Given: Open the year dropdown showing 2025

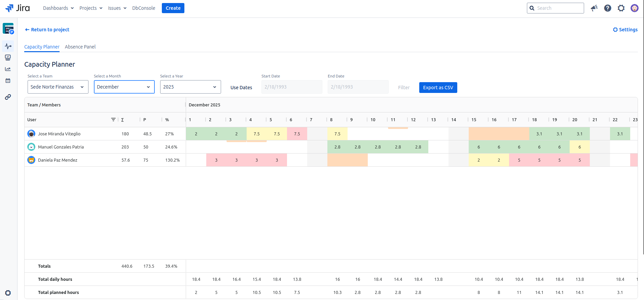Looking at the screenshot, I should [x=190, y=87].
